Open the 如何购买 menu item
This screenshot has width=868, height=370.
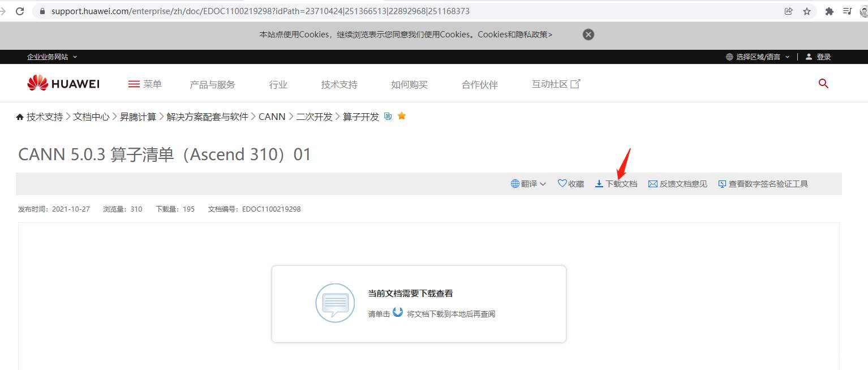[x=409, y=84]
